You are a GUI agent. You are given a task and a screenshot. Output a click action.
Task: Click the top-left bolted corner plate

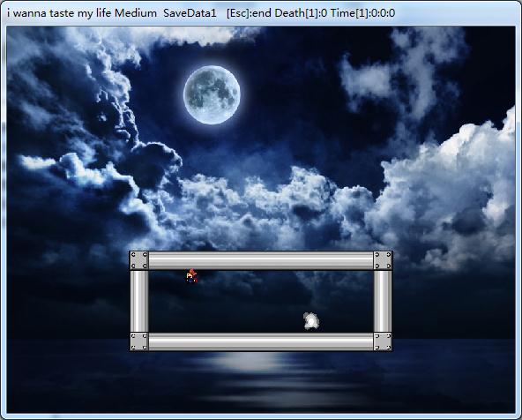pyautogui.click(x=138, y=260)
